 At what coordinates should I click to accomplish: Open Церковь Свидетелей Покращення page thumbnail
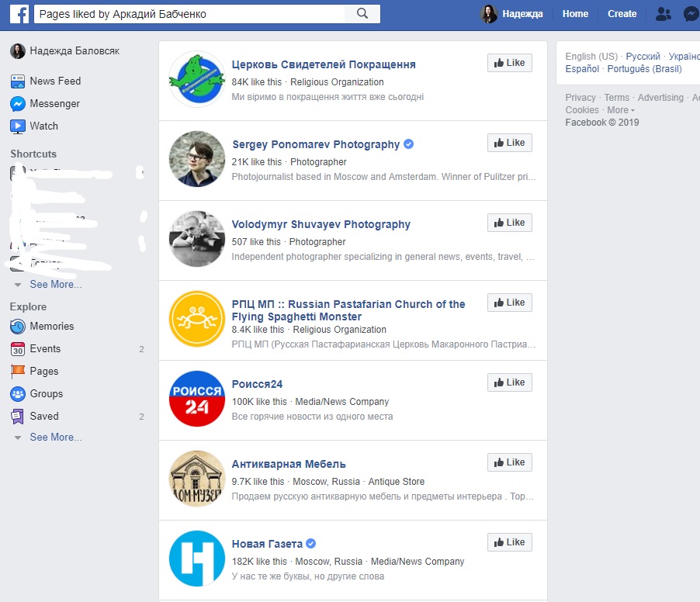(197, 79)
